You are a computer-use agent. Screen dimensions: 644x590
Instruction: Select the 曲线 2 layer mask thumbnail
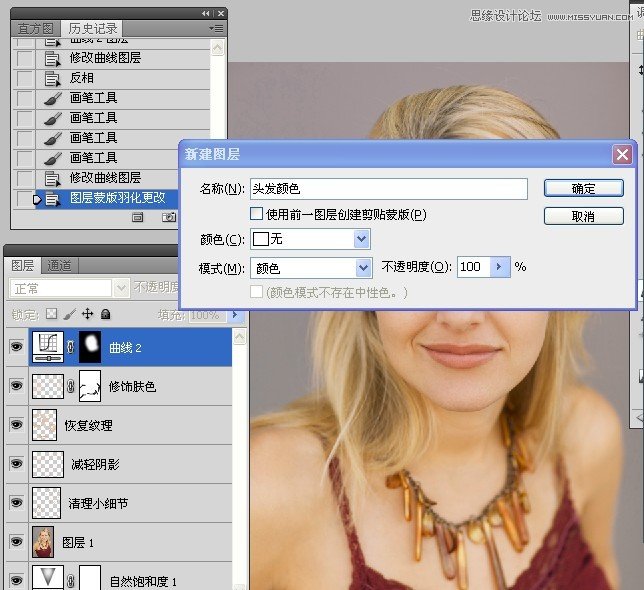[x=90, y=347]
